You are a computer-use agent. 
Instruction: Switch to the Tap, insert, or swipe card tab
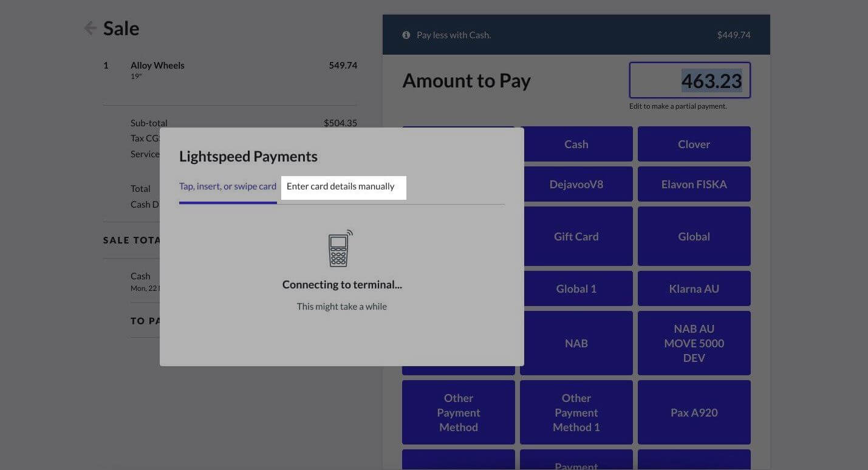pos(228,186)
